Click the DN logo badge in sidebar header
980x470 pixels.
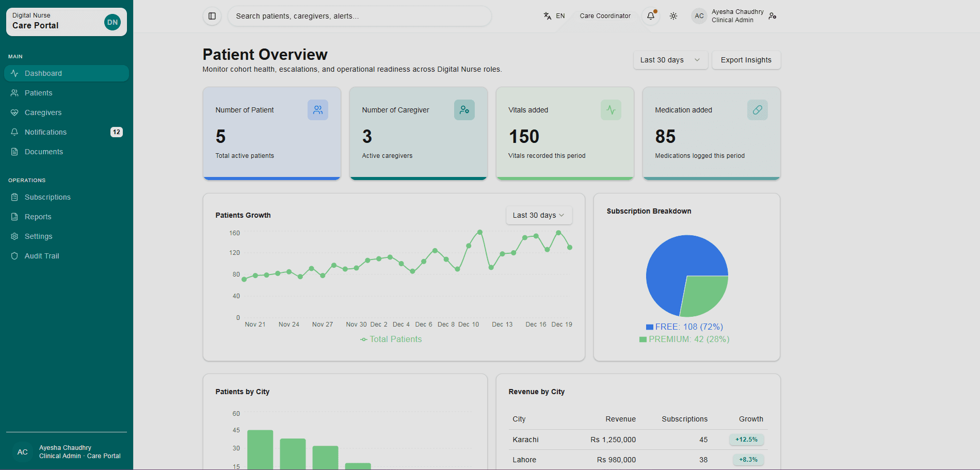click(x=113, y=22)
